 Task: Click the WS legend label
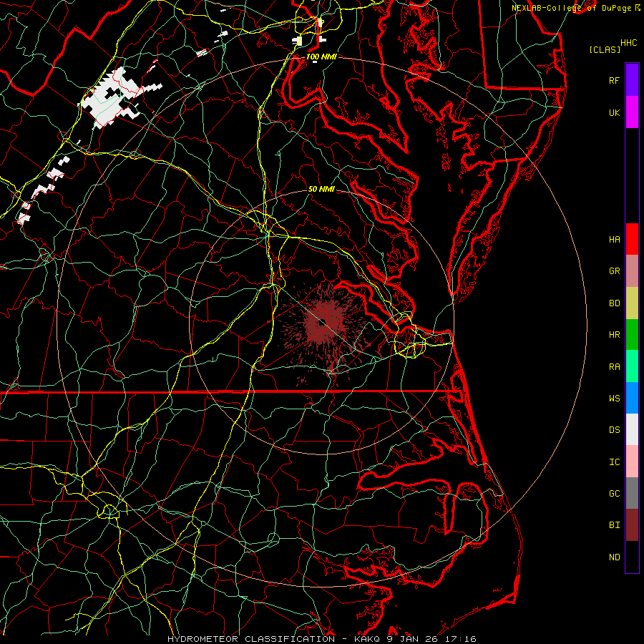(614, 399)
